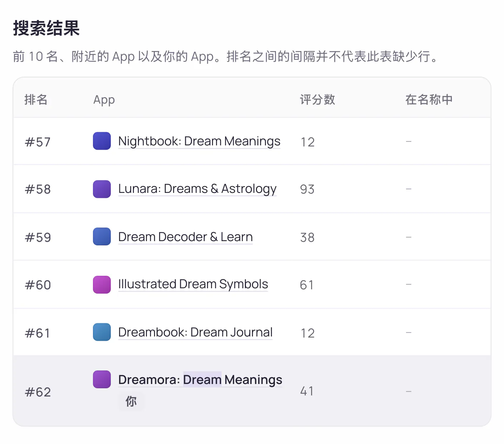Image resolution: width=504 pixels, height=444 pixels.
Task: Open Illustrated Dream Symbols link
Action: 193,284
